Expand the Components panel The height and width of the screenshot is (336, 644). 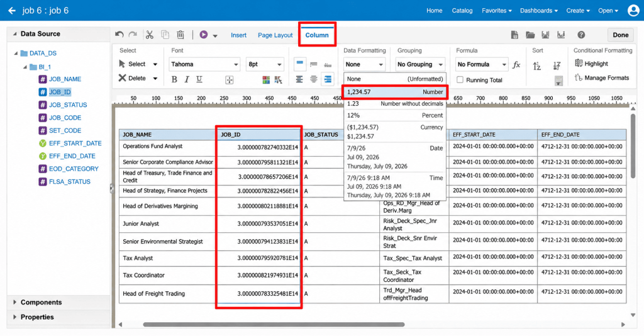[x=15, y=302]
